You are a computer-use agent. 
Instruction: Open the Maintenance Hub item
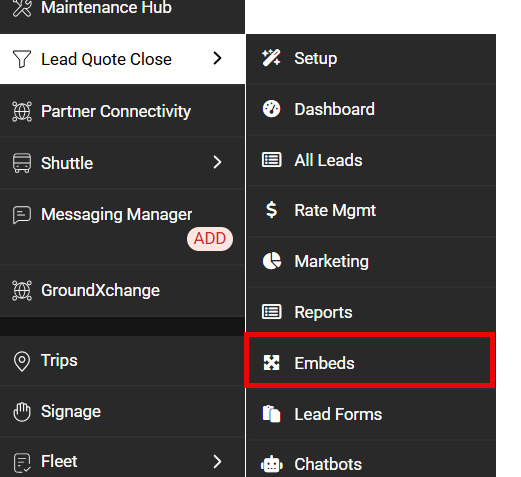pyautogui.click(x=122, y=8)
